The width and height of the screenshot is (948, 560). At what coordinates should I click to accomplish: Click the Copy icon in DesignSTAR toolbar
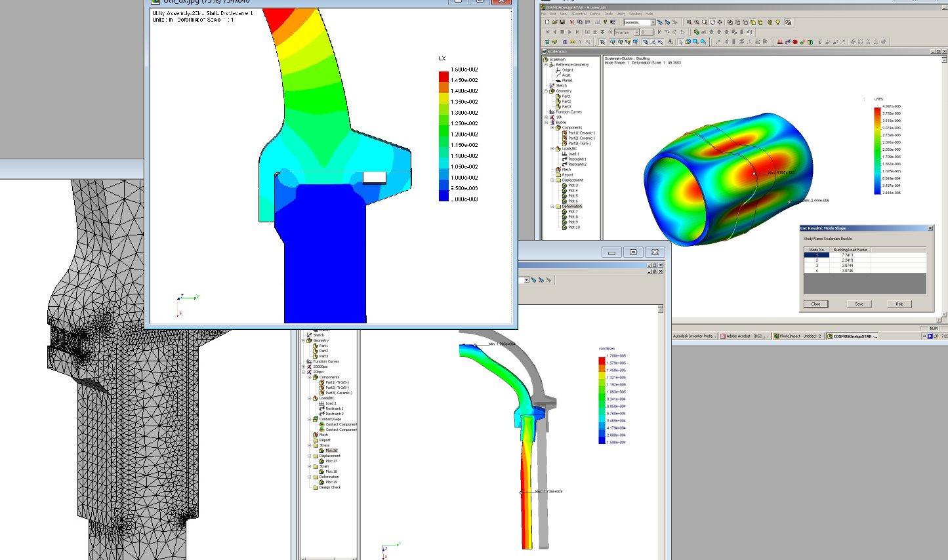[x=580, y=22]
